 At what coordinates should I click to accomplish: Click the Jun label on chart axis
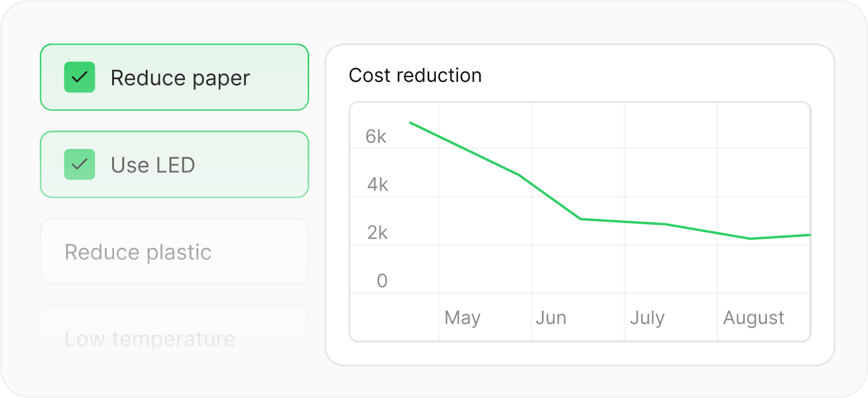pyautogui.click(x=551, y=318)
